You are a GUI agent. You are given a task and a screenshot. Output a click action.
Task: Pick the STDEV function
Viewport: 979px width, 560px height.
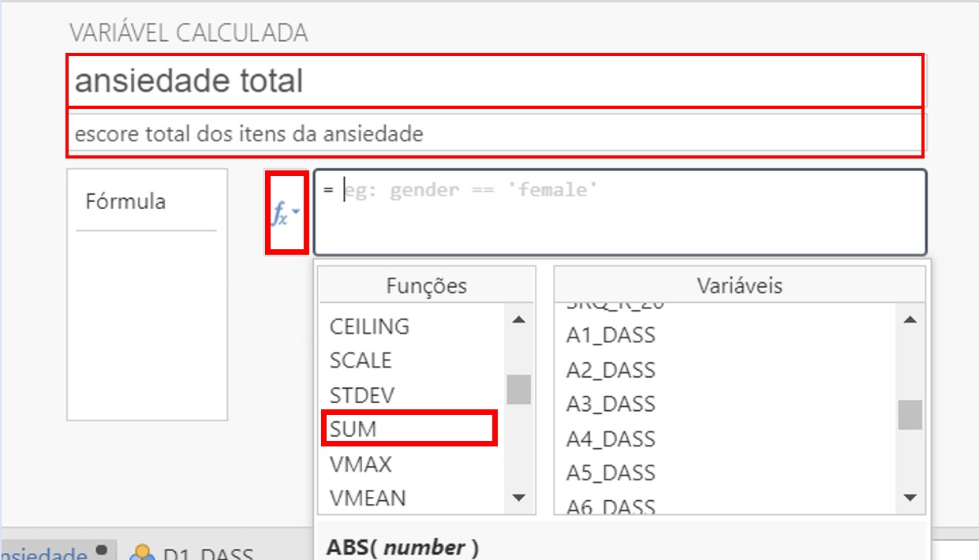[362, 394]
